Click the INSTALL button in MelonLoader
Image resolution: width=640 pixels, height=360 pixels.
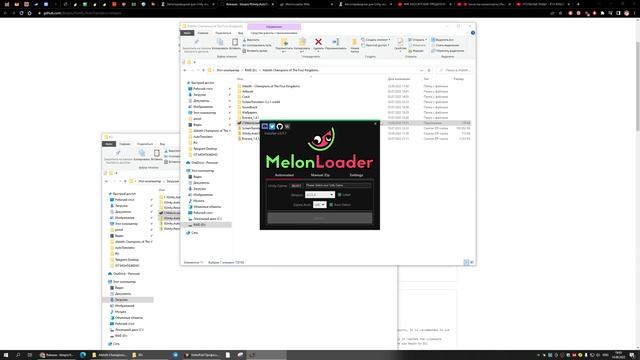(320, 218)
